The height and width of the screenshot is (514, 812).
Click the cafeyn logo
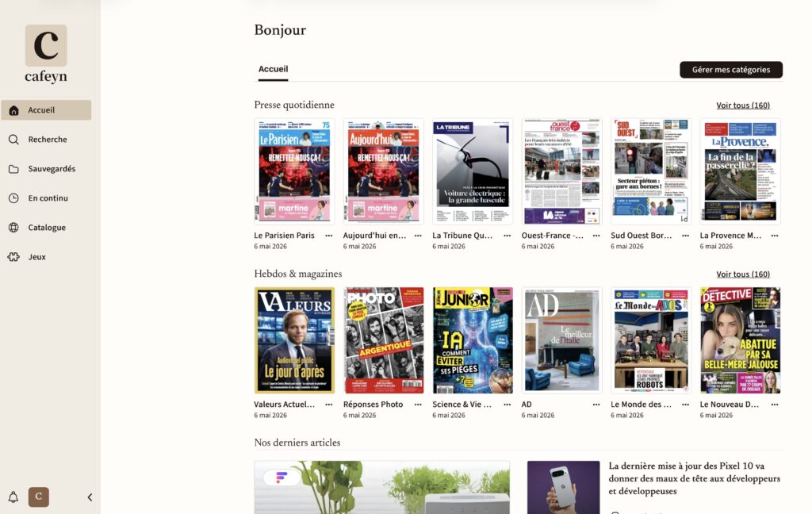click(46, 54)
